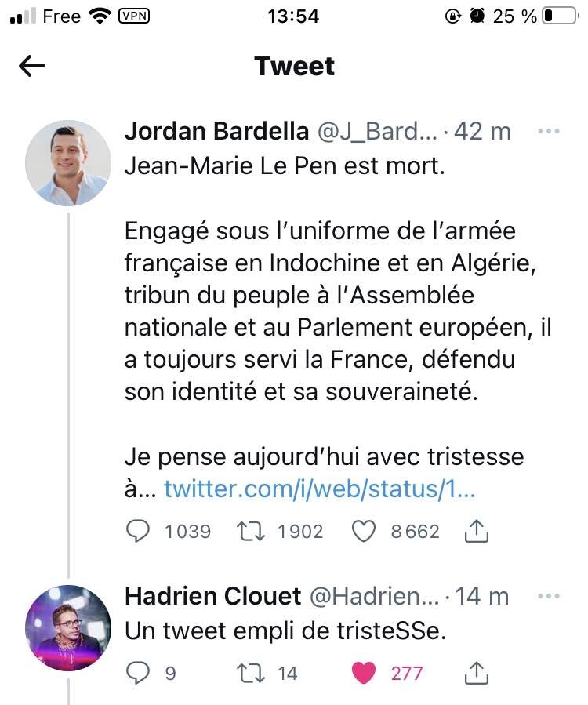Tap the Tweet header title
Screen dimensions: 588x705
[x=294, y=67]
